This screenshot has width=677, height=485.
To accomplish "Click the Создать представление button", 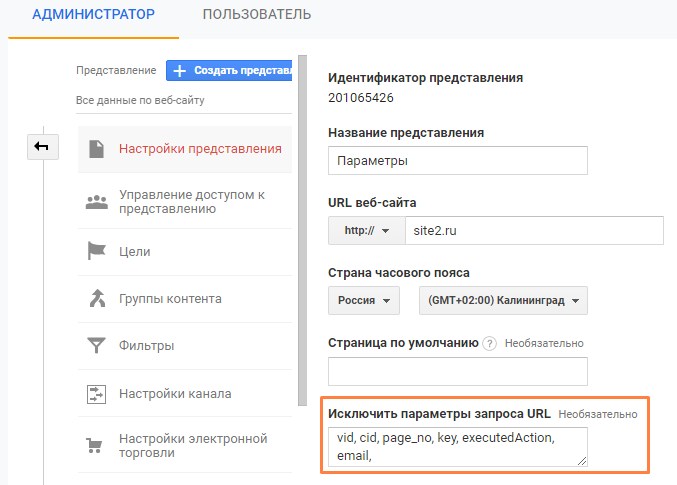I will [x=229, y=70].
